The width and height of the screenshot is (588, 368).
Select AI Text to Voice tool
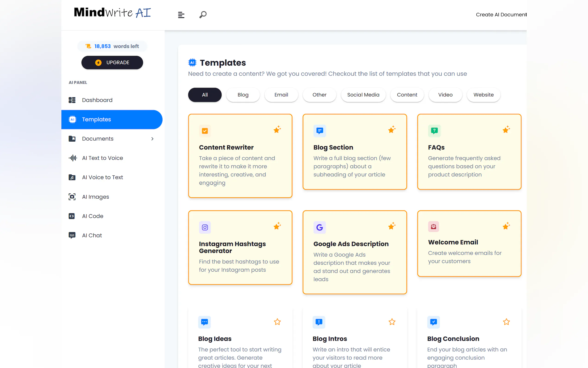click(x=102, y=158)
